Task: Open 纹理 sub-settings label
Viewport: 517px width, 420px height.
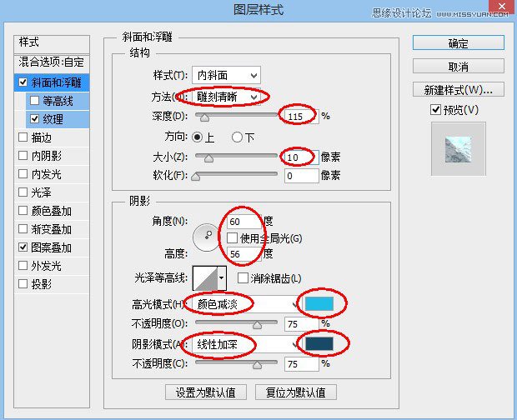Action: [53, 119]
